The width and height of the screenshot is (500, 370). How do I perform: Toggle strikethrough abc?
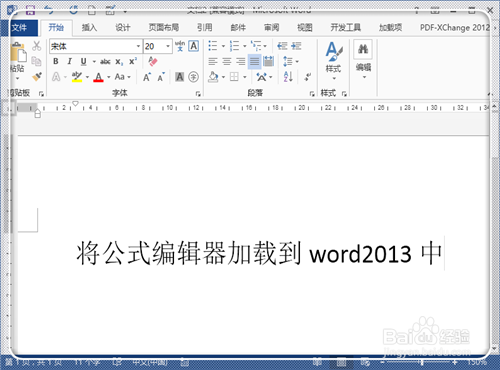tap(105, 62)
